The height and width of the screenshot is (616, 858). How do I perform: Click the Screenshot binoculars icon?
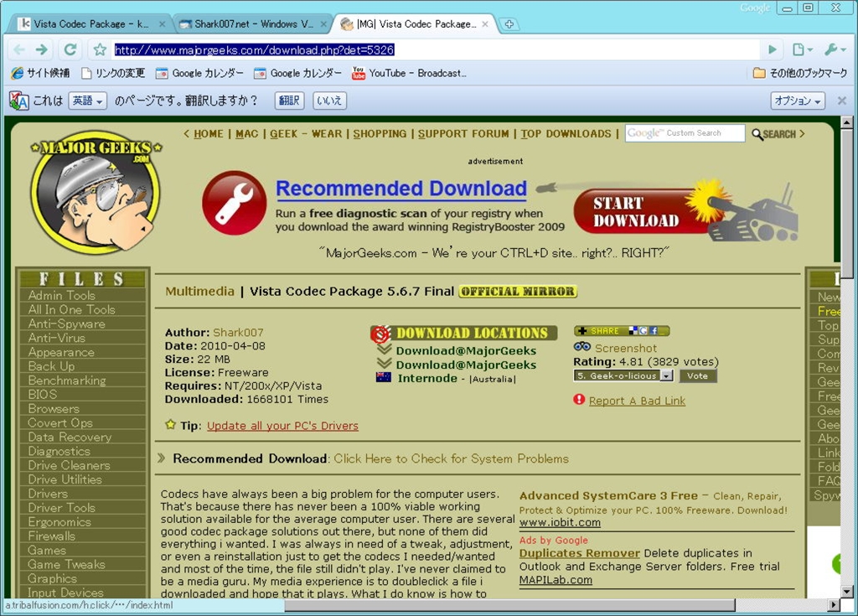click(x=581, y=347)
